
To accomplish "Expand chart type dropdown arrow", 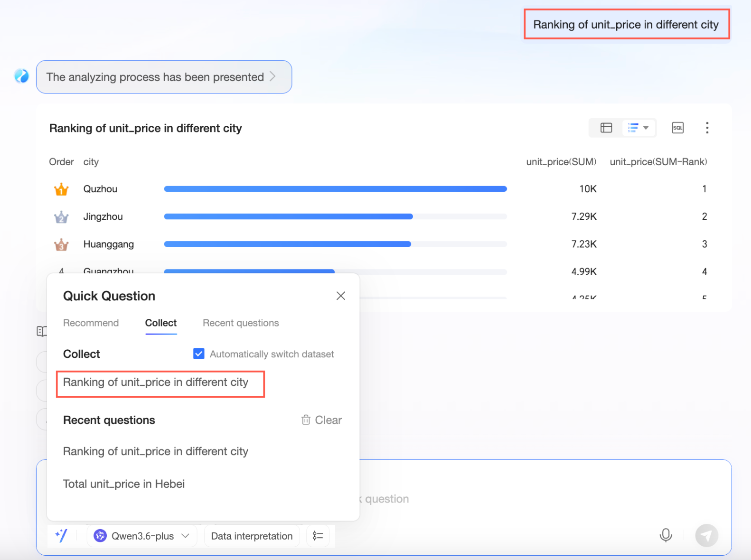I will (x=646, y=128).
